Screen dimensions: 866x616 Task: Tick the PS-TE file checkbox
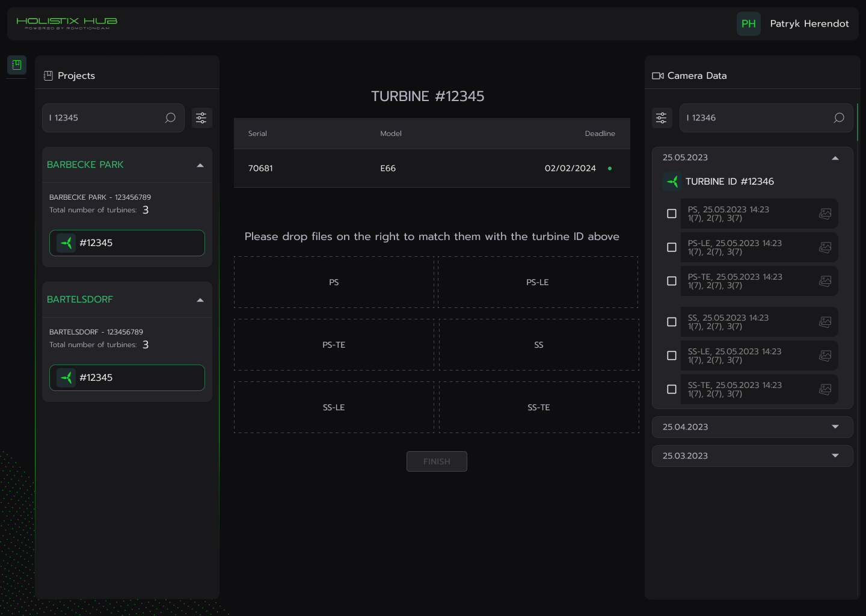pos(672,281)
